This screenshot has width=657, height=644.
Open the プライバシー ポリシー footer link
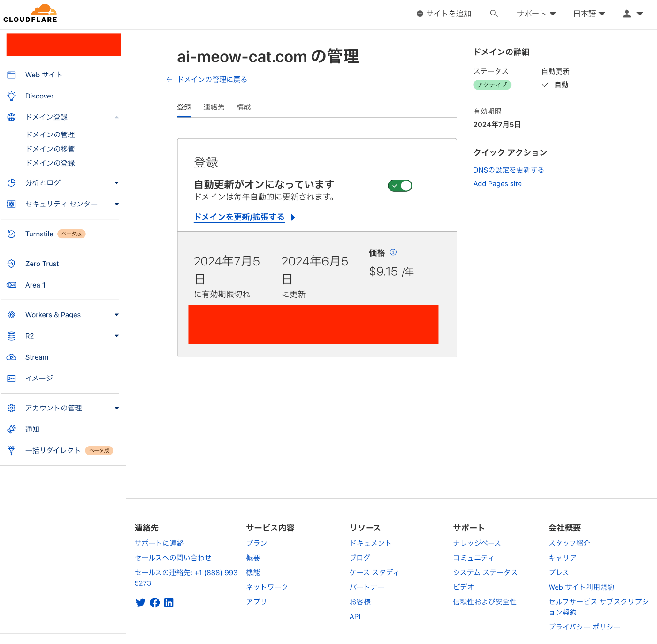point(585,627)
